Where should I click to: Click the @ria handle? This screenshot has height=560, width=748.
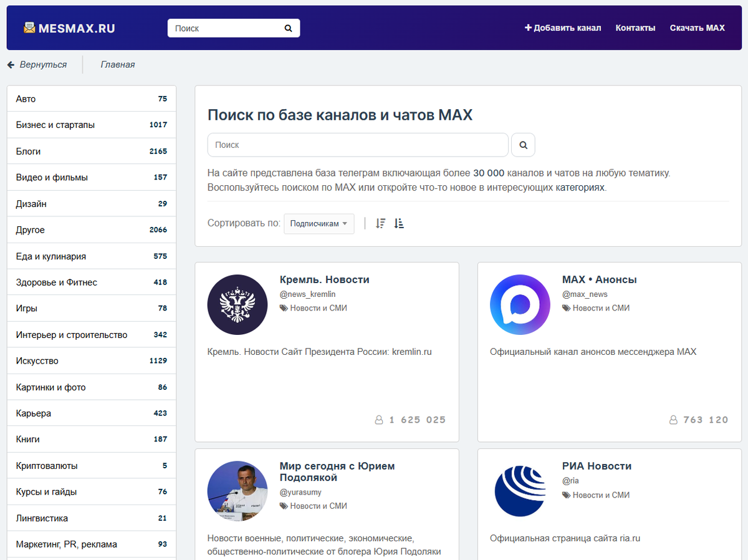[571, 481]
